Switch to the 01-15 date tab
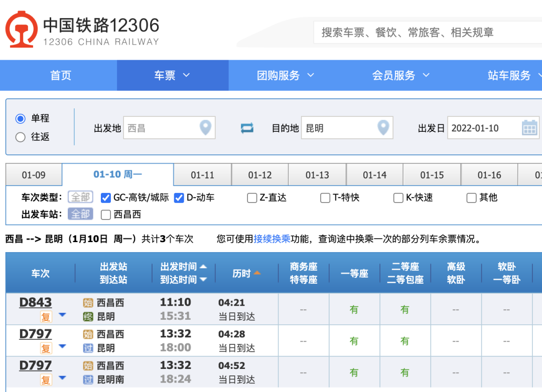Viewport: 542px width, 392px height. coord(432,175)
